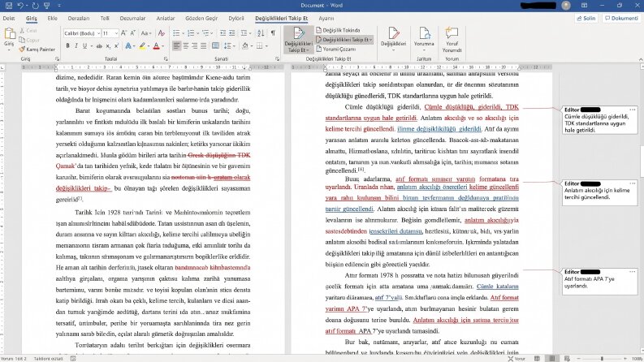Enable justify alignment
Screen dimensions: 644x362
(204, 46)
